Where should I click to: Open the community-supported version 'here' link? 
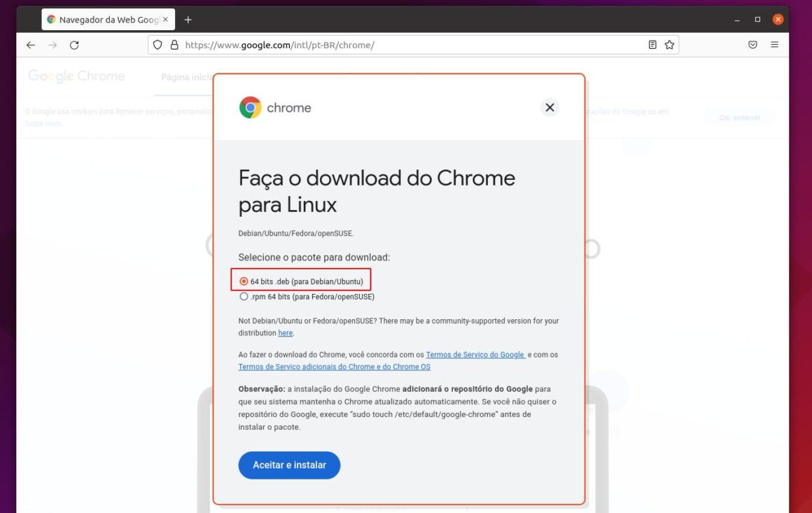pos(285,332)
